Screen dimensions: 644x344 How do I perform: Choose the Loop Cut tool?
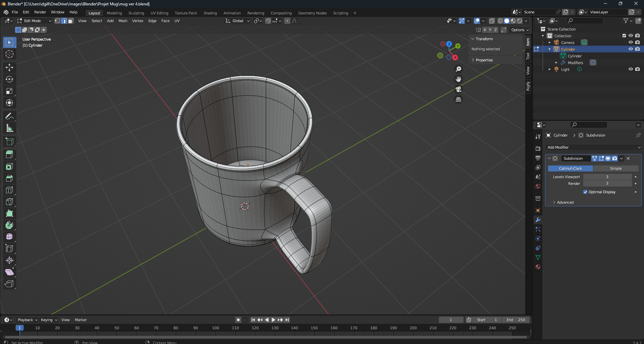click(9, 190)
